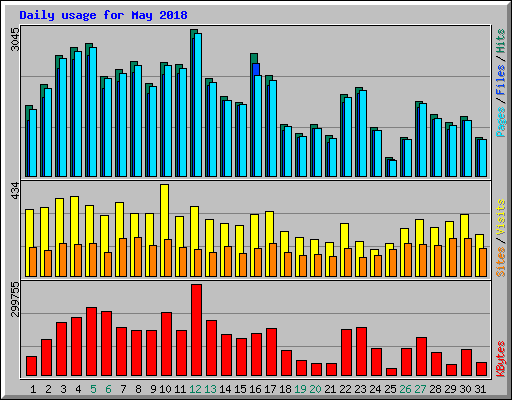Screen dimensions: 512x400
Task: Select the orange sites bar for day 8
Action: (x=138, y=257)
